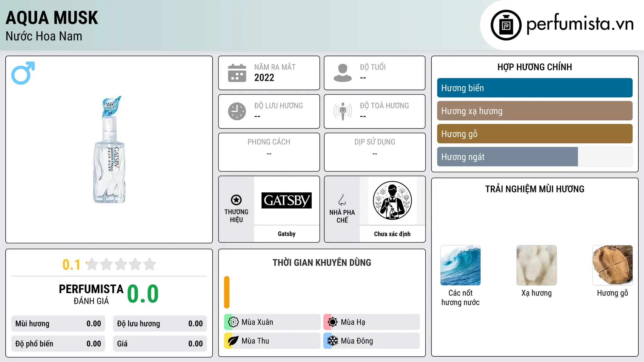Select the Xạ hương musk thumbnail
The image size is (644, 362).
click(x=536, y=265)
